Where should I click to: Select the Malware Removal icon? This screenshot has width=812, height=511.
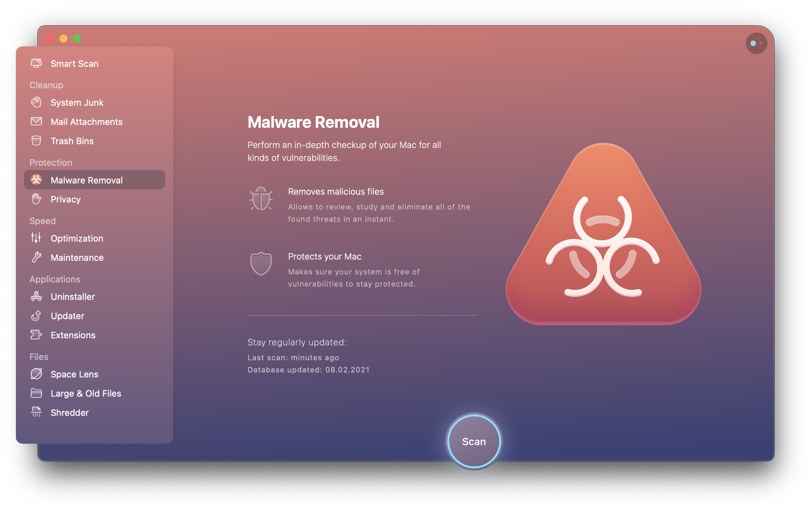click(x=37, y=180)
